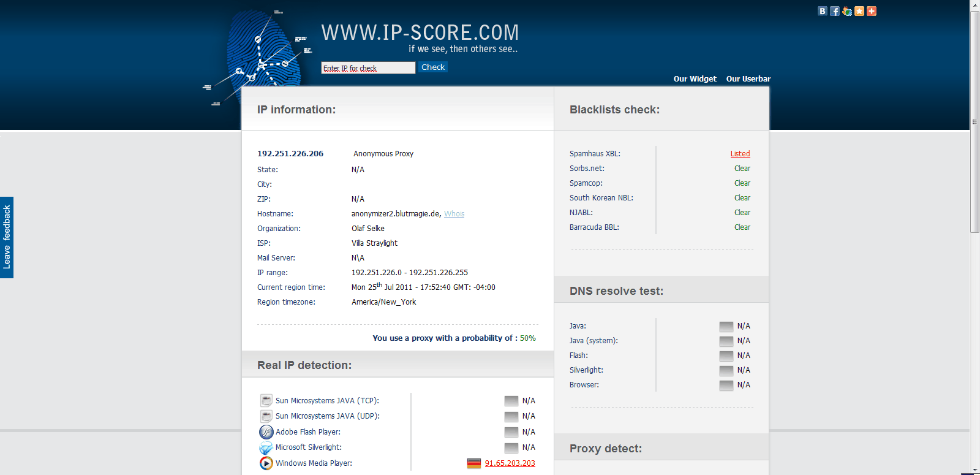Click the German flag beside 91.65.203.203
The width and height of the screenshot is (980, 475).
tap(474, 463)
